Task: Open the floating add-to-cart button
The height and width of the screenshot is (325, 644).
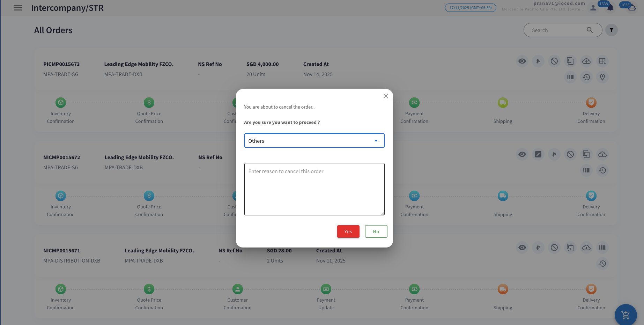Action: click(x=626, y=315)
